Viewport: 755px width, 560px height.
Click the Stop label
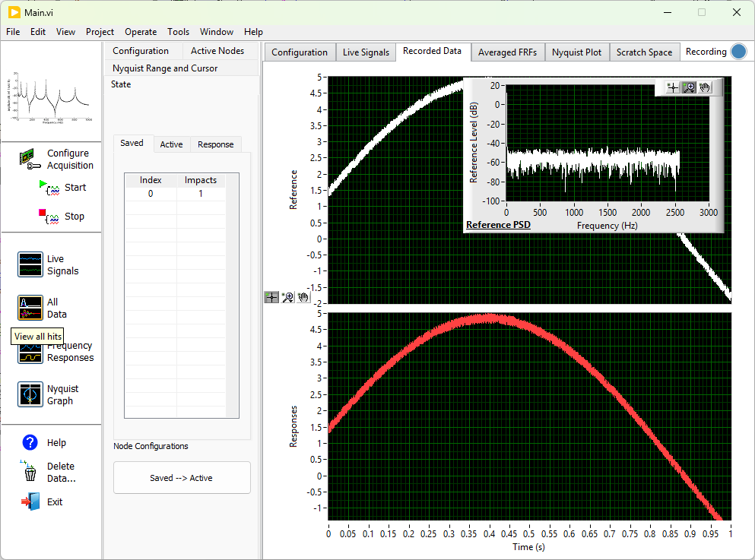(75, 217)
